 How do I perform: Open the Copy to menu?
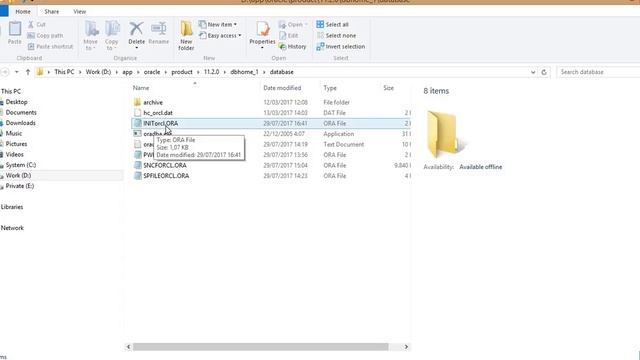[x=111, y=36]
